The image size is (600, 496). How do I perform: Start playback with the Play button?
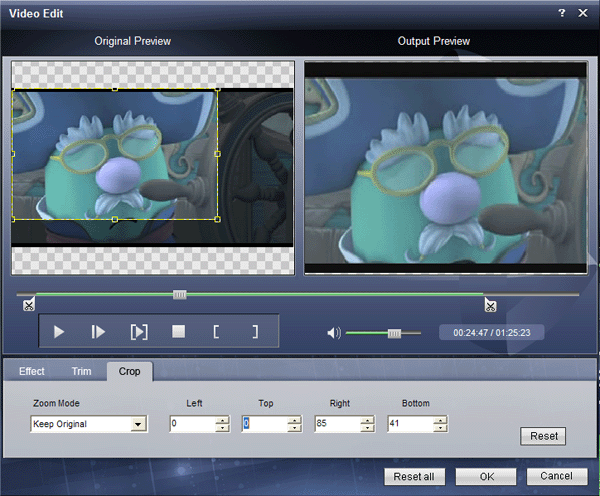pos(59,332)
